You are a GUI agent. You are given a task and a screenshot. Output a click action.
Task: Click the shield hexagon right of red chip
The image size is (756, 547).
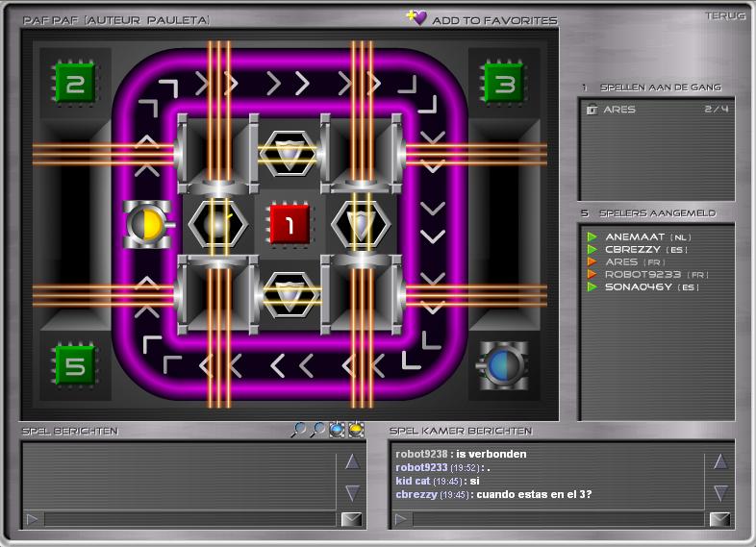pyautogui.click(x=361, y=225)
